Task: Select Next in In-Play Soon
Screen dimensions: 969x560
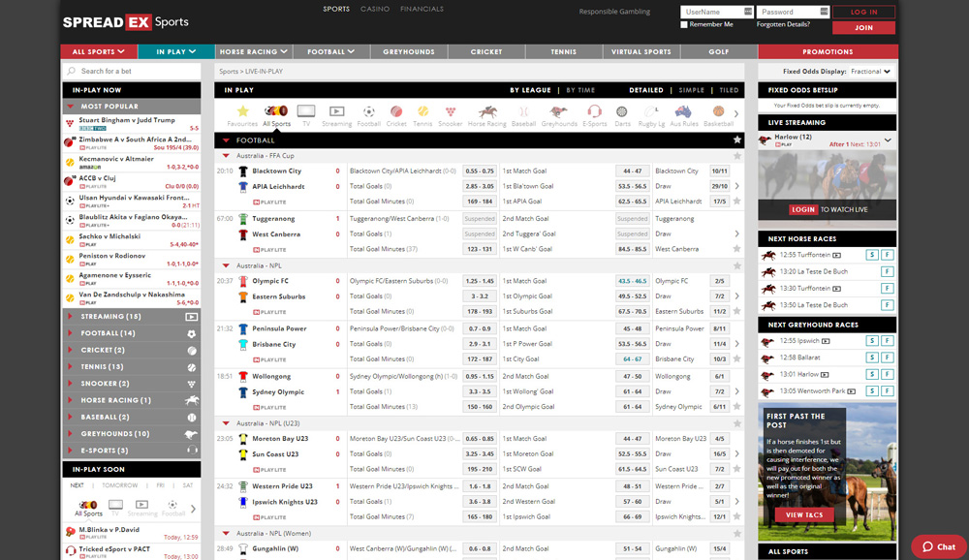Action: 77,485
